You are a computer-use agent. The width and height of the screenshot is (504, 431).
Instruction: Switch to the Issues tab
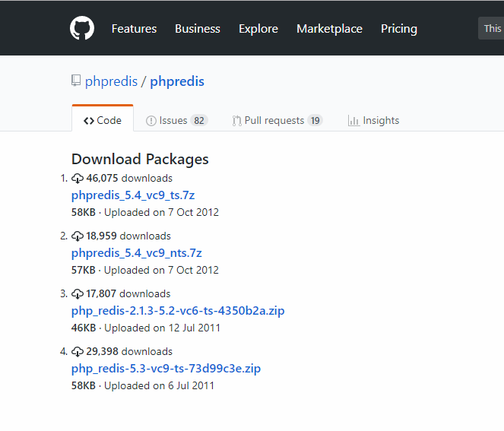pos(176,120)
